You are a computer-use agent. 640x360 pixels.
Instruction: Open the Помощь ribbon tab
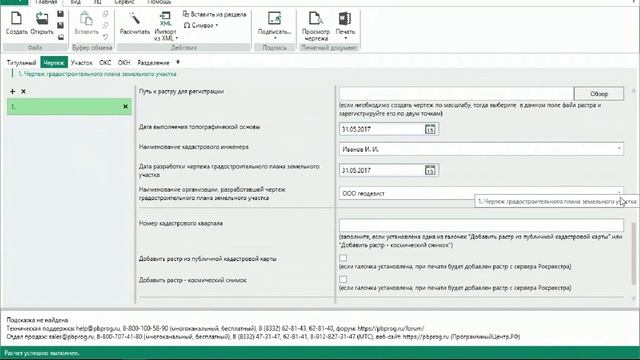pos(159,2)
